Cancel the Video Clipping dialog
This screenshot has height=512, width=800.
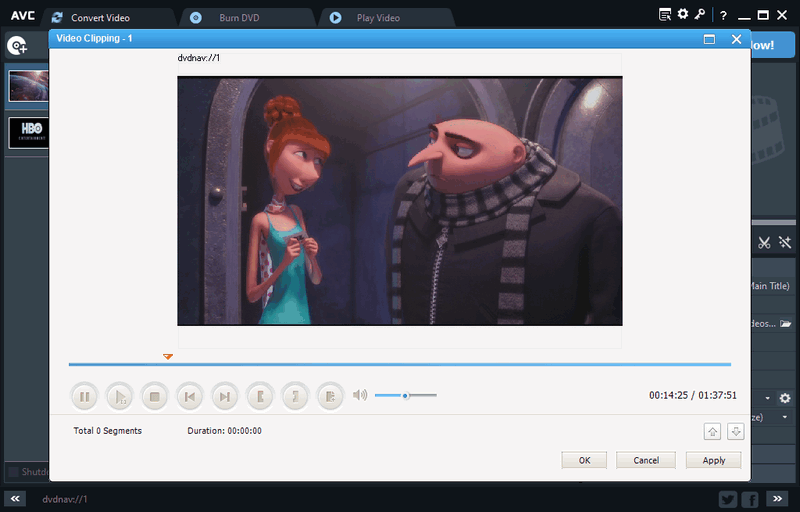[646, 460]
